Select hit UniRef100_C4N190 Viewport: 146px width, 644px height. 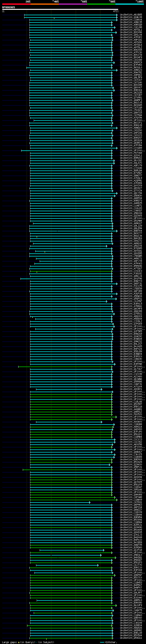point(131,359)
